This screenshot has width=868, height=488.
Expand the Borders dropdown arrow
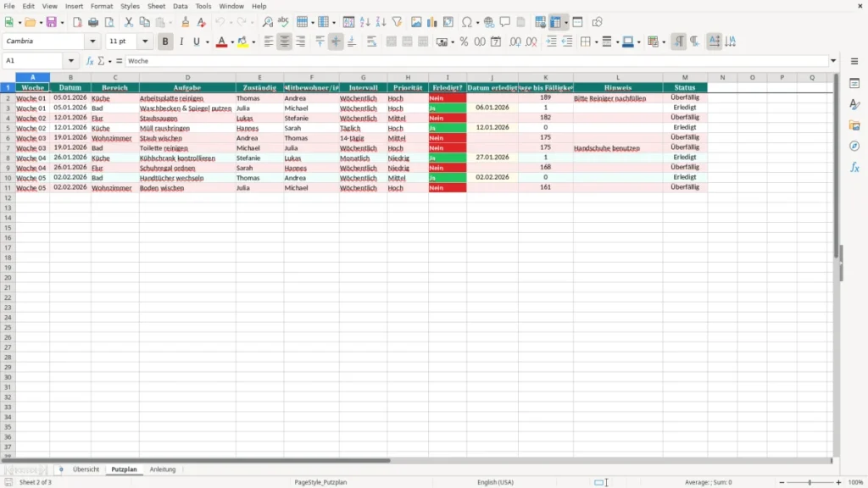pyautogui.click(x=596, y=42)
